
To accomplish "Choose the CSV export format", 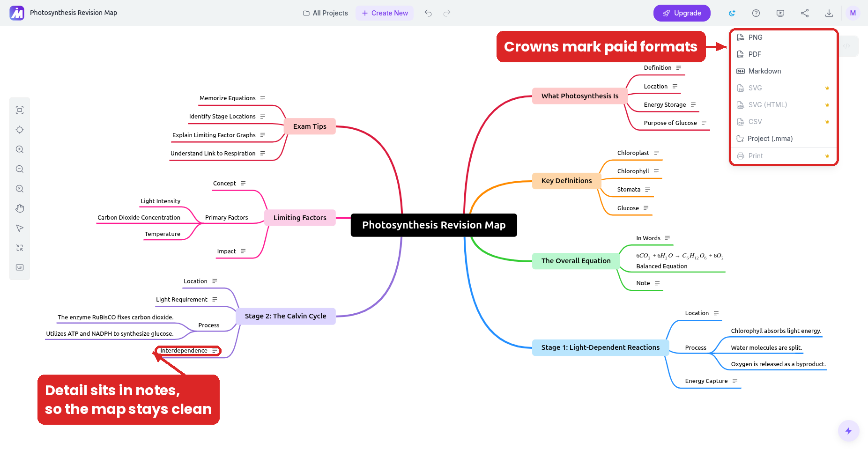I will point(784,122).
